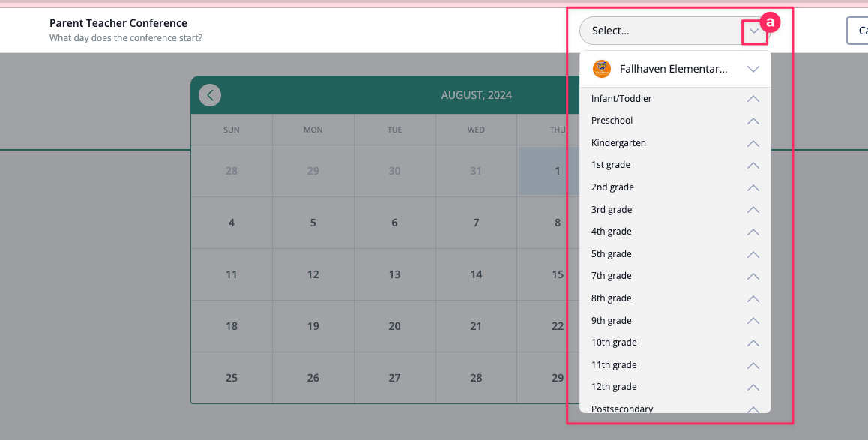Collapse the Fallhaven Elementary school group
This screenshot has height=440, width=868.
coord(753,69)
